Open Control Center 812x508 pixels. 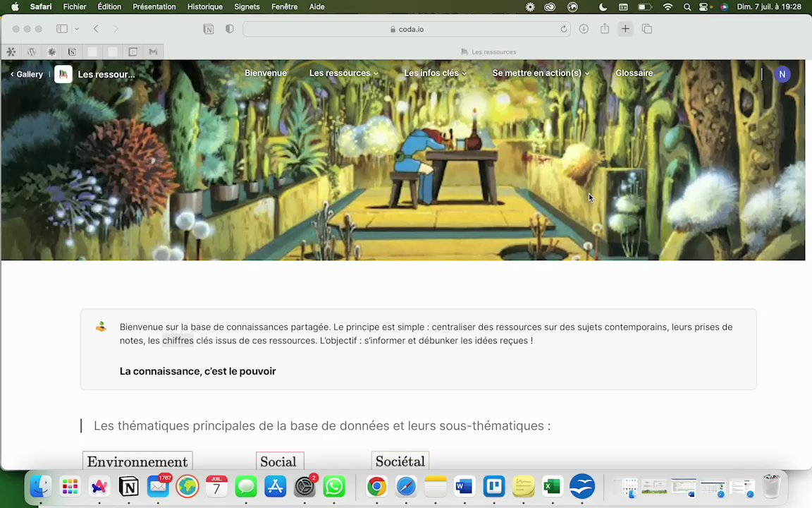point(705,7)
